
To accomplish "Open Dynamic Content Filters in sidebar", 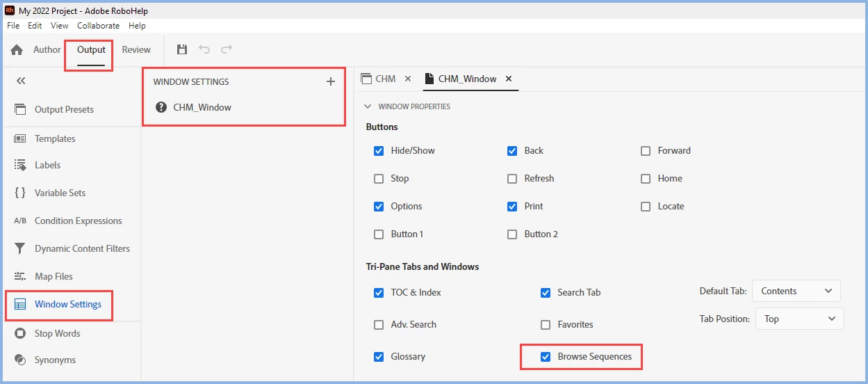I will coord(82,248).
